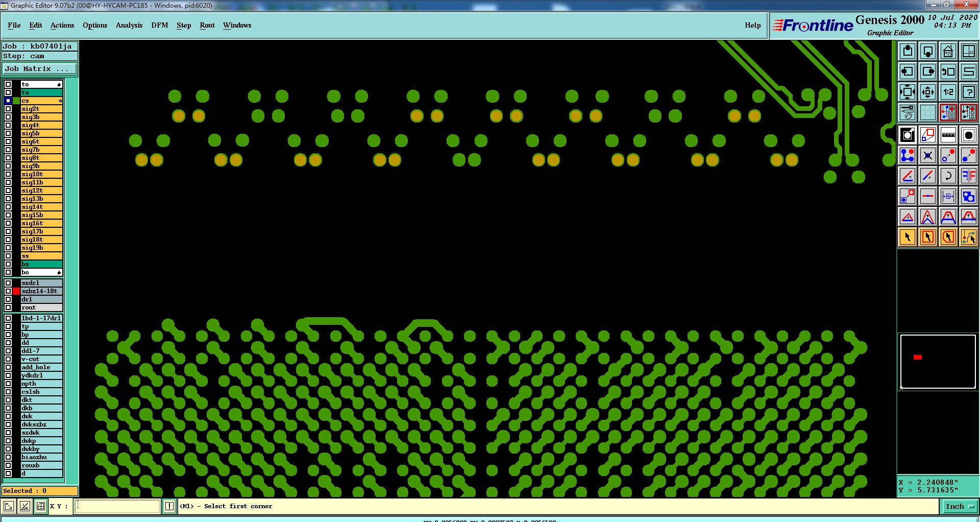Click the overview navigator thumbnail
Viewport: 980px width, 522px height.
[938, 362]
